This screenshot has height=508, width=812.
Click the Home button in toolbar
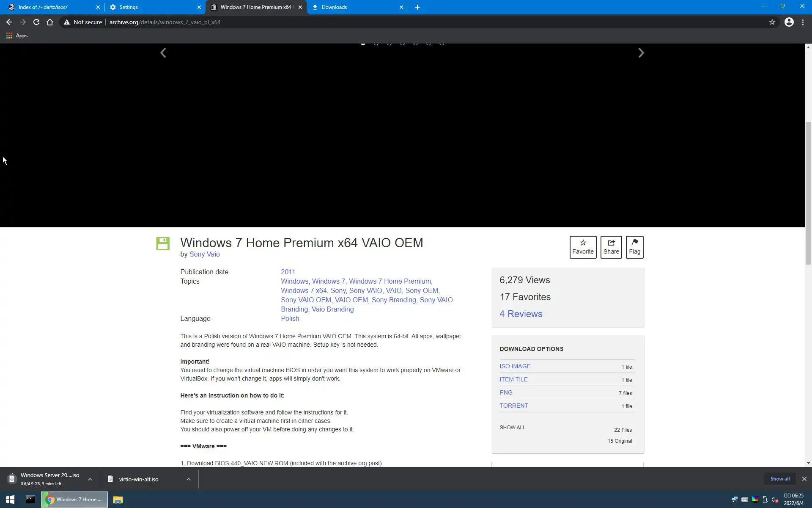pos(50,22)
